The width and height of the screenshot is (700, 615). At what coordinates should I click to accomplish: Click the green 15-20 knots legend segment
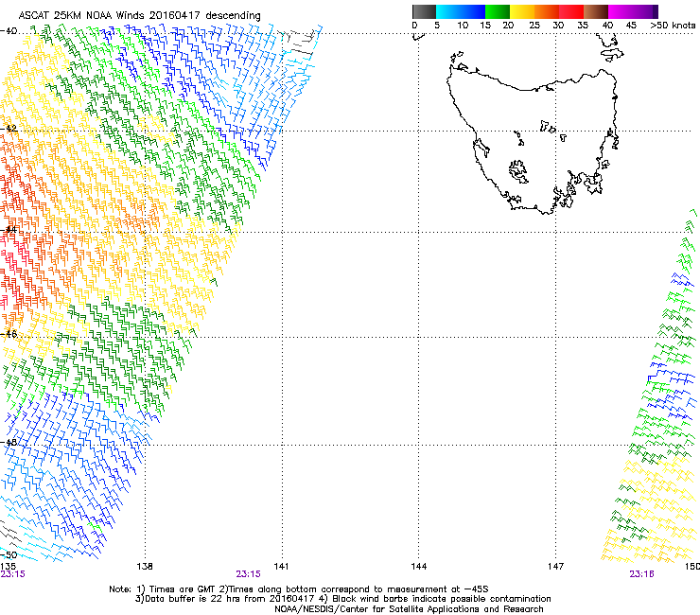pyautogui.click(x=497, y=11)
